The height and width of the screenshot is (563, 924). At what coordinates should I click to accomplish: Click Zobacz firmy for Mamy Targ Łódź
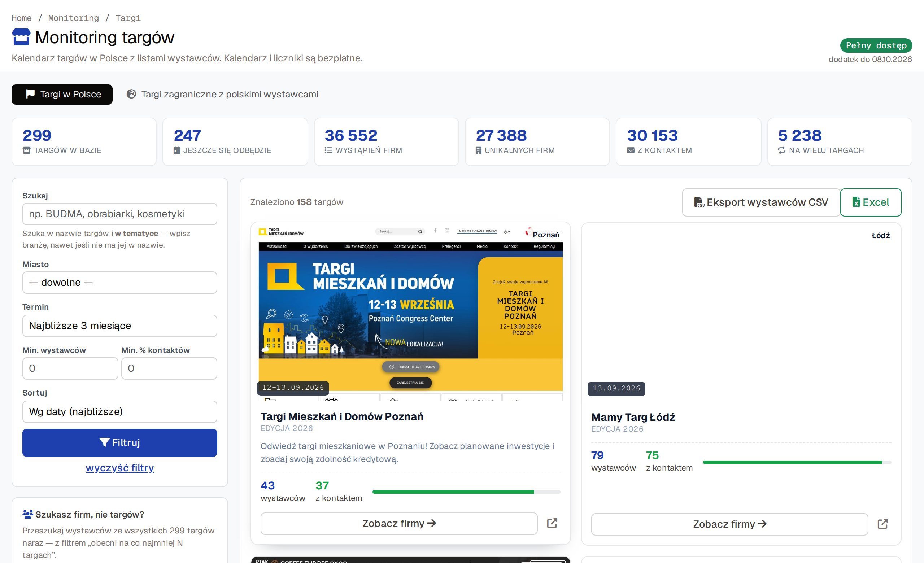coord(729,524)
